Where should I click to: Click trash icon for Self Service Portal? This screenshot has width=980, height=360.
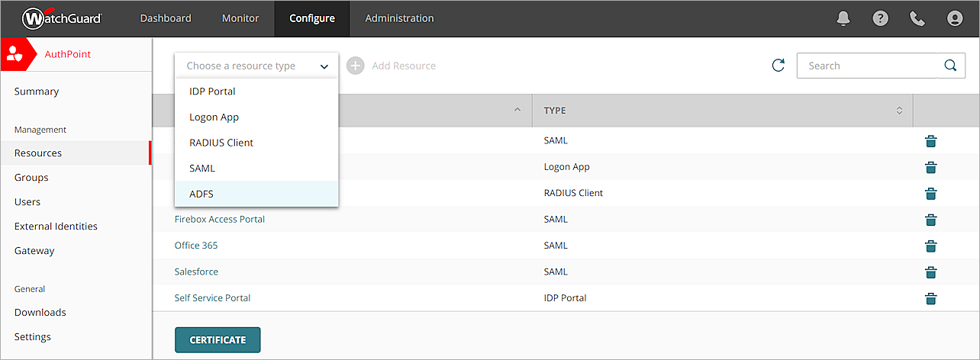(x=930, y=298)
